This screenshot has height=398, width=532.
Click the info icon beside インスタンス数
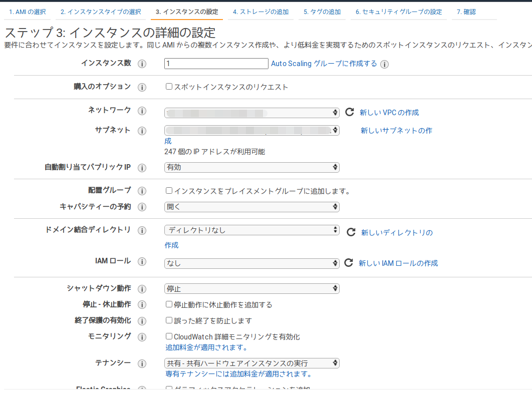pyautogui.click(x=142, y=63)
